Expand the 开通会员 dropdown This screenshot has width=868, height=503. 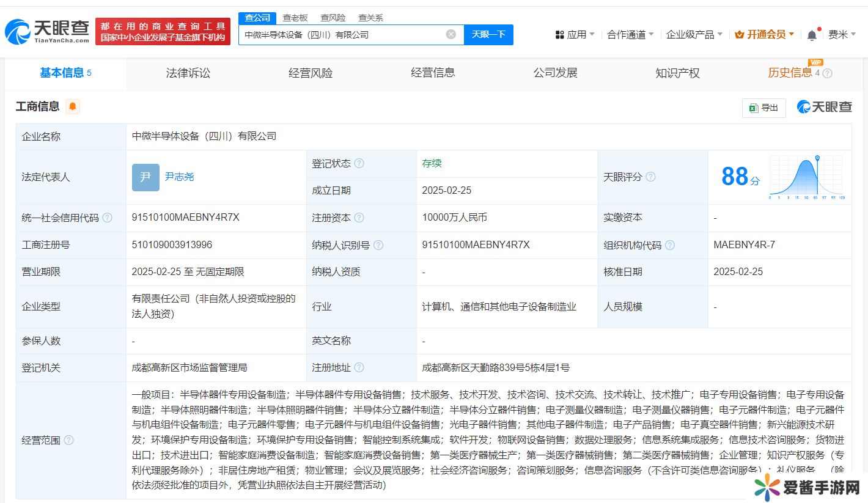pos(763,35)
